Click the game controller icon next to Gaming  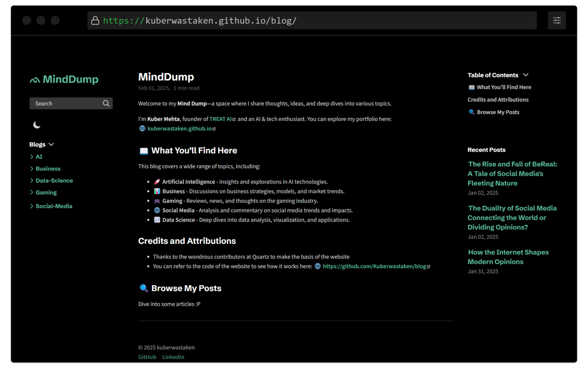tap(157, 201)
